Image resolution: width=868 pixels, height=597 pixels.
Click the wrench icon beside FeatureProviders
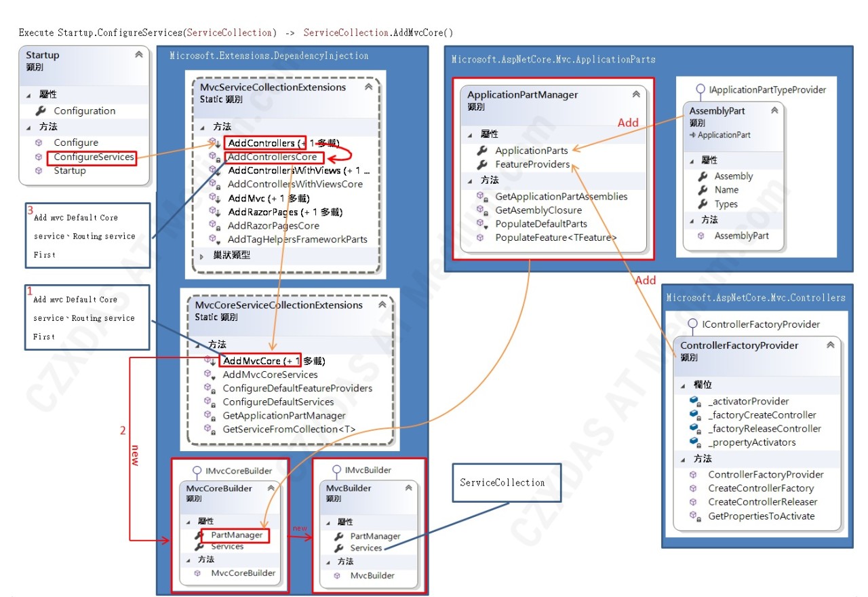click(x=482, y=164)
